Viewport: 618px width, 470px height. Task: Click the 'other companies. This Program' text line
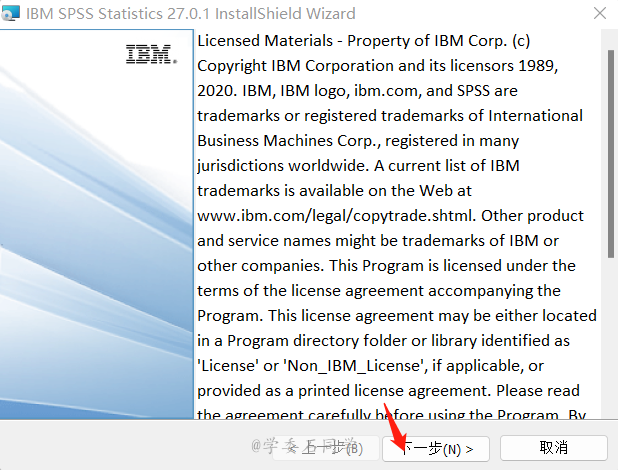click(x=387, y=265)
